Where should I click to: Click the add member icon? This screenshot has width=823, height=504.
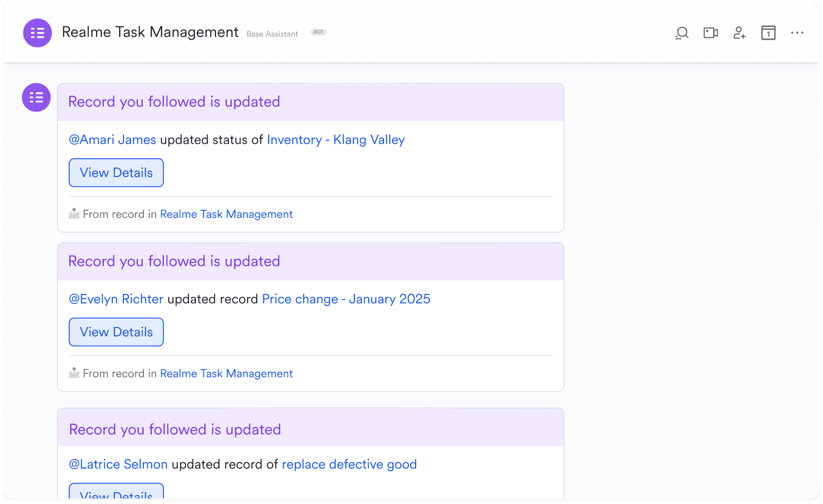pos(739,33)
